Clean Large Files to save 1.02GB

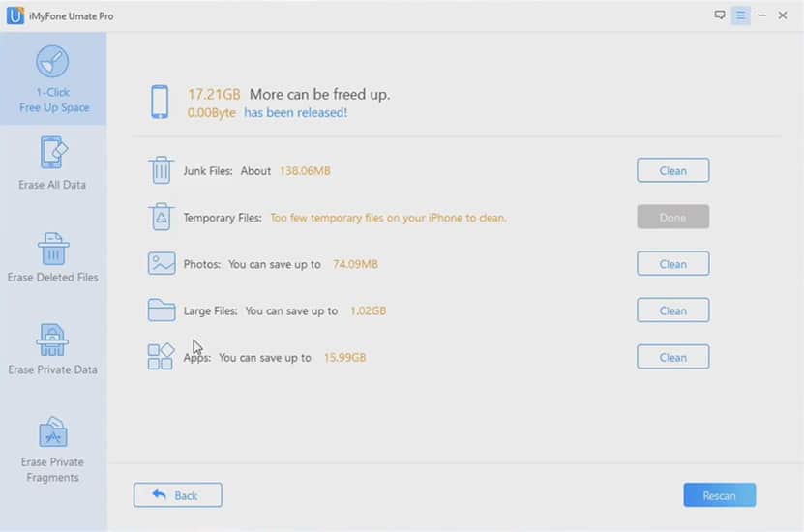672,310
